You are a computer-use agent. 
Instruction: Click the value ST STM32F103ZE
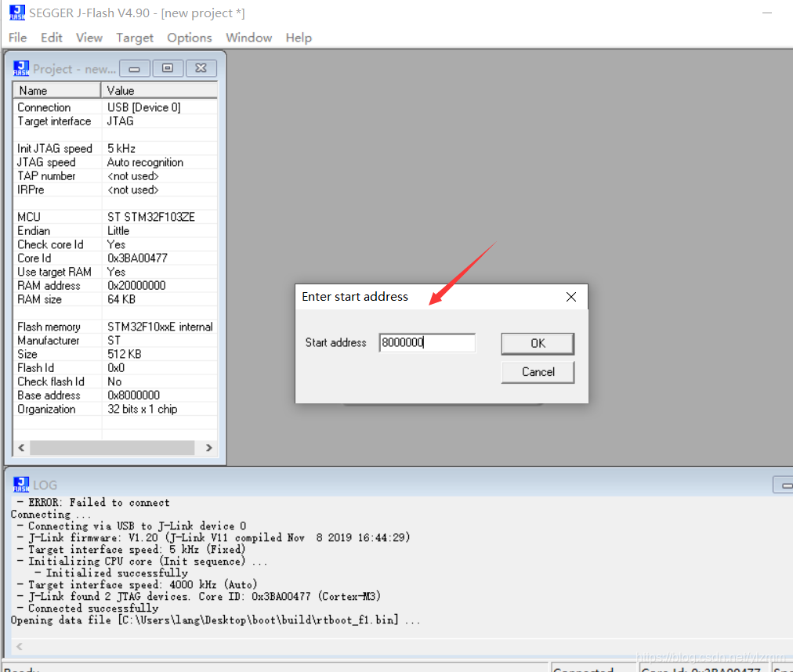[x=150, y=217]
